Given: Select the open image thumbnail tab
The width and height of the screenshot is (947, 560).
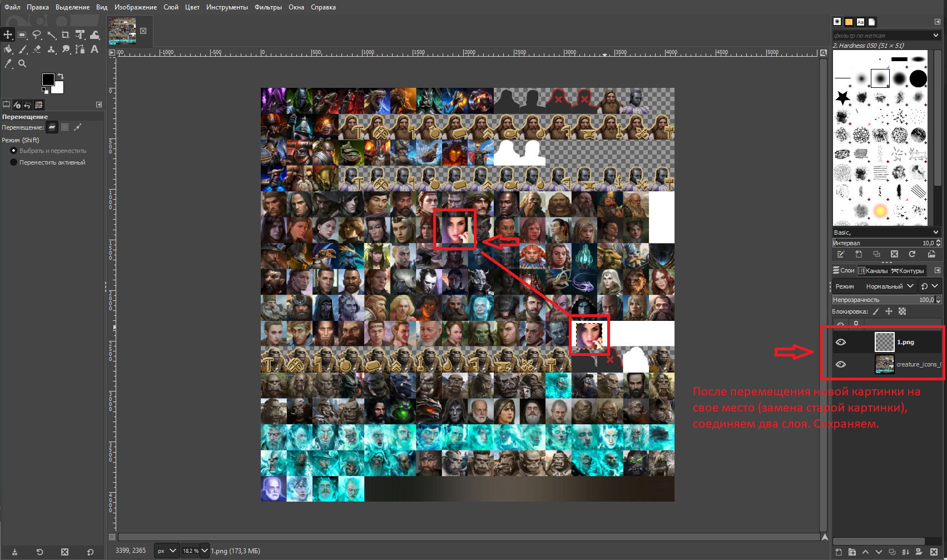Looking at the screenshot, I should click(x=122, y=31).
